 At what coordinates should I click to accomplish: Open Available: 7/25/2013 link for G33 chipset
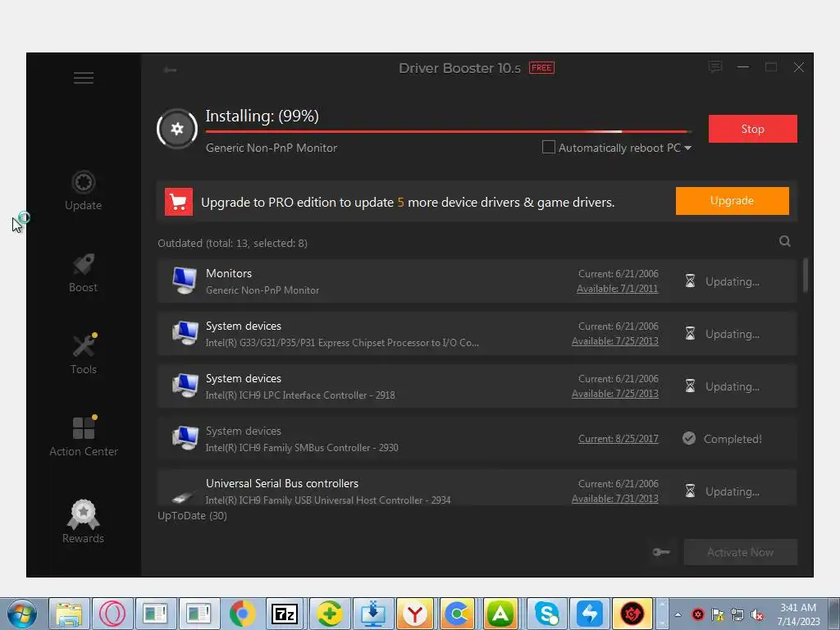pos(615,341)
